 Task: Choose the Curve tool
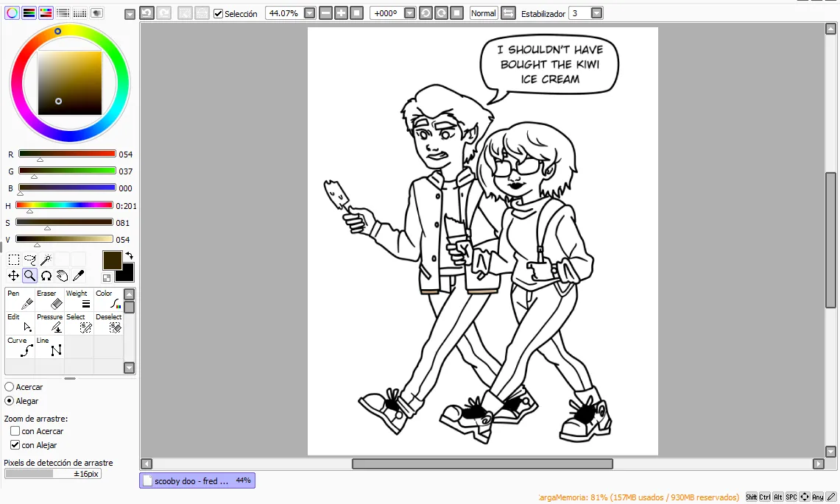21,347
